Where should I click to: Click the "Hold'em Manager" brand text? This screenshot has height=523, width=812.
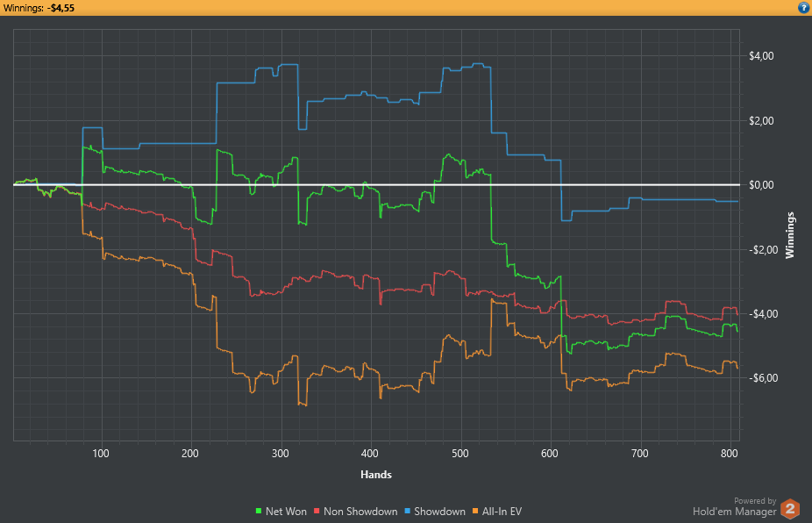734,512
